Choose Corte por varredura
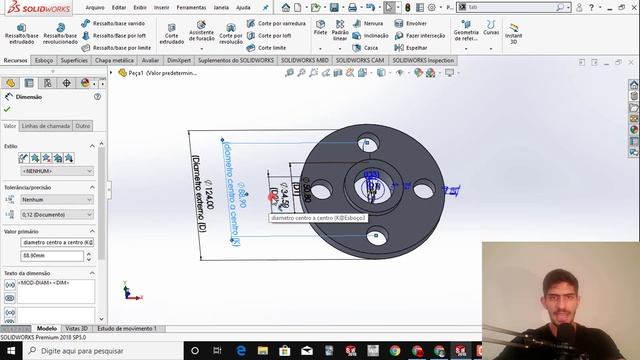The width and height of the screenshot is (640, 360). click(x=276, y=24)
